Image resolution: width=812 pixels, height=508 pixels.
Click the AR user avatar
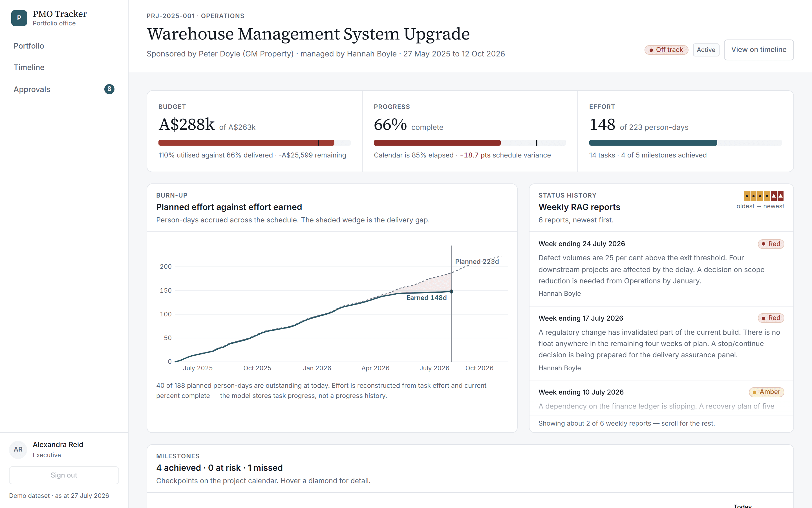pyautogui.click(x=18, y=450)
